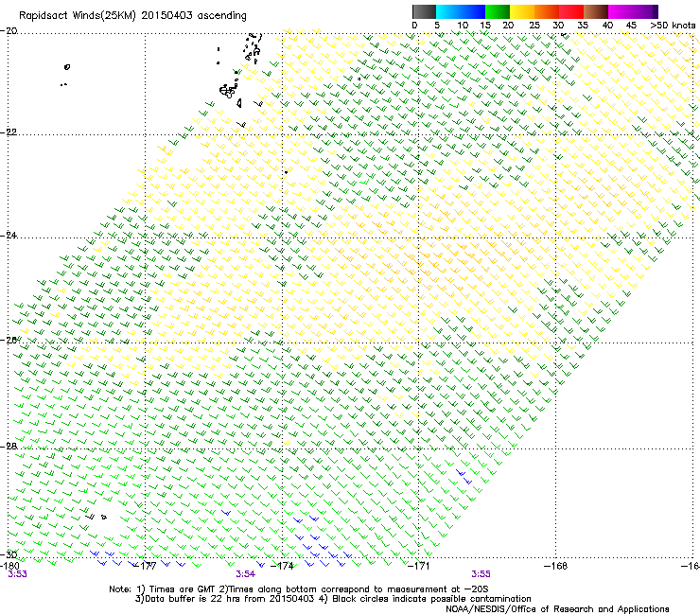Image resolution: width=700 pixels, height=615 pixels.
Task: Click the purple '3:53' time label
Action: (x=17, y=574)
